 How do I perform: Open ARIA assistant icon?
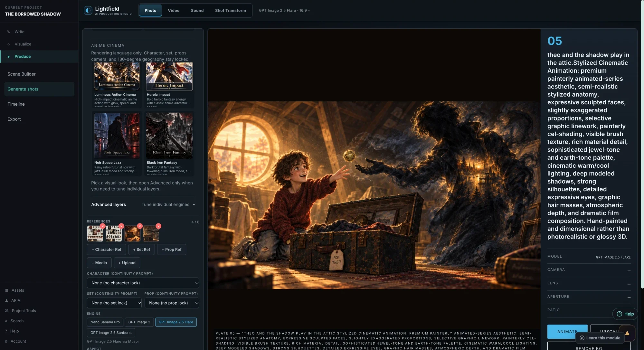6,300
